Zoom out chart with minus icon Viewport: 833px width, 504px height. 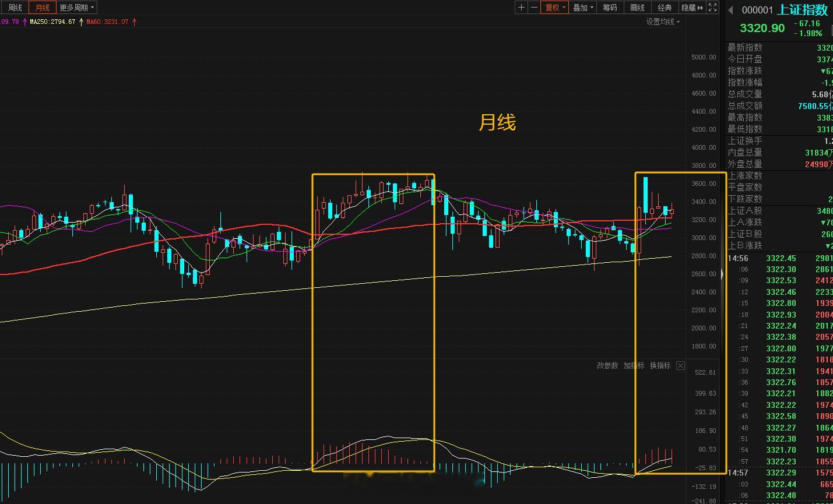pyautogui.click(x=534, y=8)
